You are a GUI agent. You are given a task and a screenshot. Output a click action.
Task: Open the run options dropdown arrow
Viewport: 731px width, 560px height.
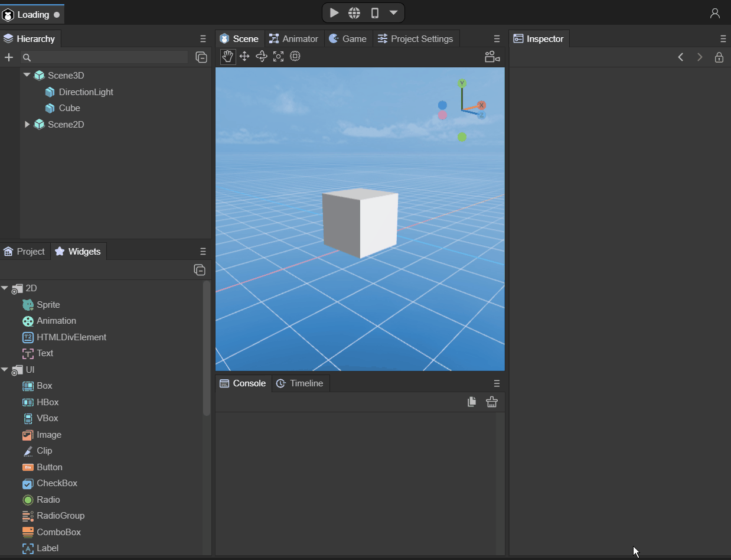point(393,13)
